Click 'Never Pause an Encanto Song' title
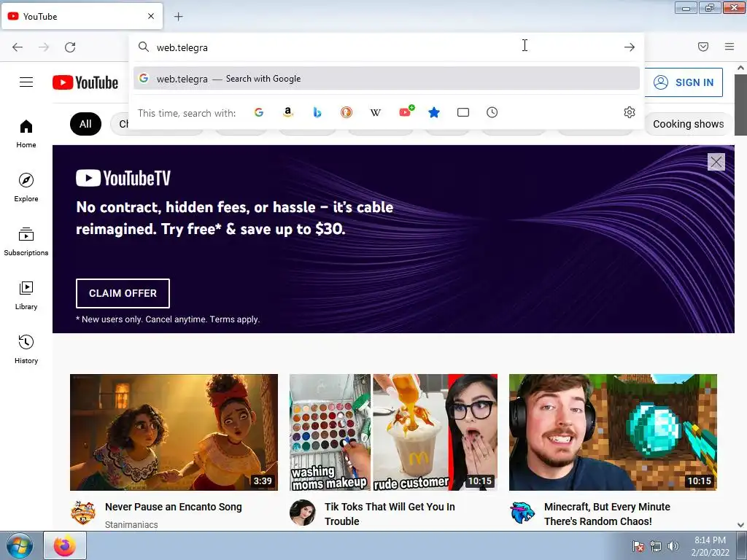The height and width of the screenshot is (560, 747). (174, 507)
